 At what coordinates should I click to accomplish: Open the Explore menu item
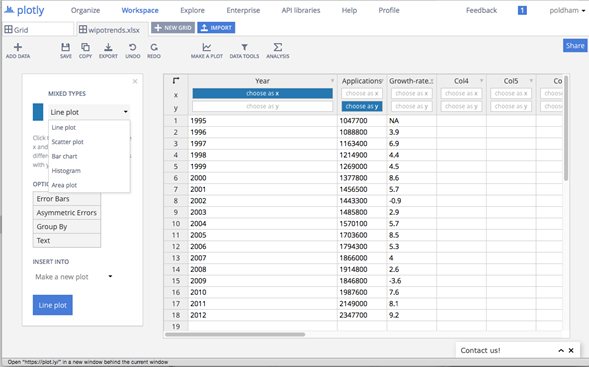pyautogui.click(x=192, y=10)
